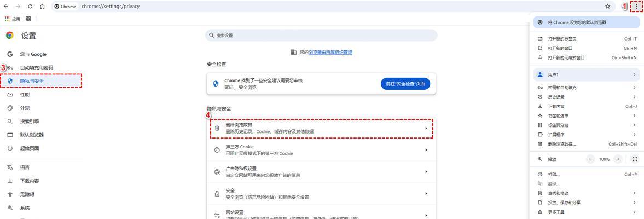
Task: Decrease zoom with the minus button
Action: 590,159
